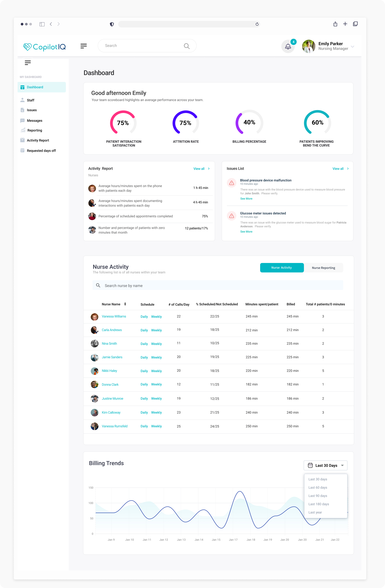
Task: Click the hamburger menu icon beside logo
Action: coord(83,46)
